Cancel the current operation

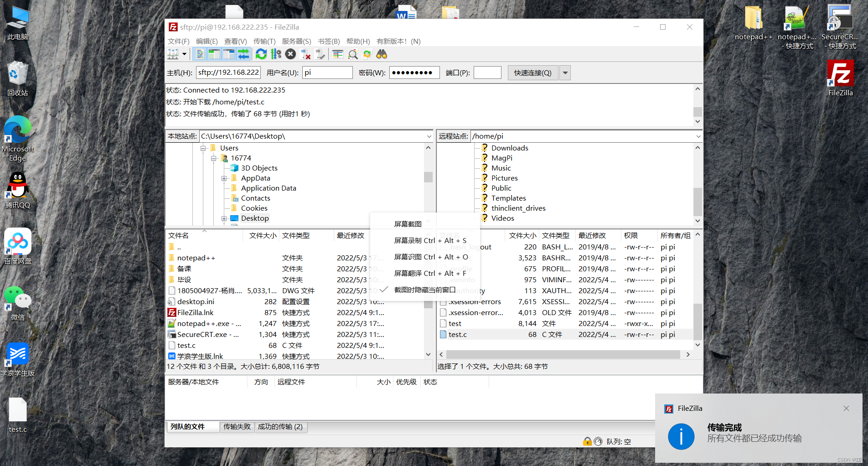coord(290,54)
